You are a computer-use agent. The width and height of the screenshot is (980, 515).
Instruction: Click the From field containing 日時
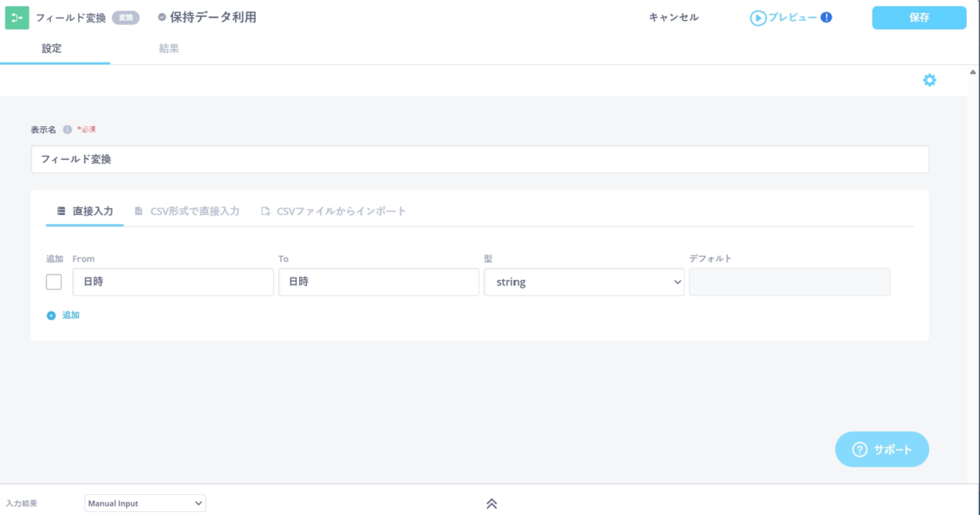tap(172, 282)
